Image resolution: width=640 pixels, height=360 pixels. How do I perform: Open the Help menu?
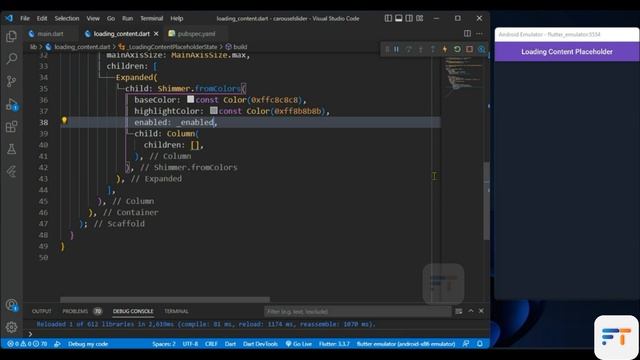pyautogui.click(x=176, y=18)
